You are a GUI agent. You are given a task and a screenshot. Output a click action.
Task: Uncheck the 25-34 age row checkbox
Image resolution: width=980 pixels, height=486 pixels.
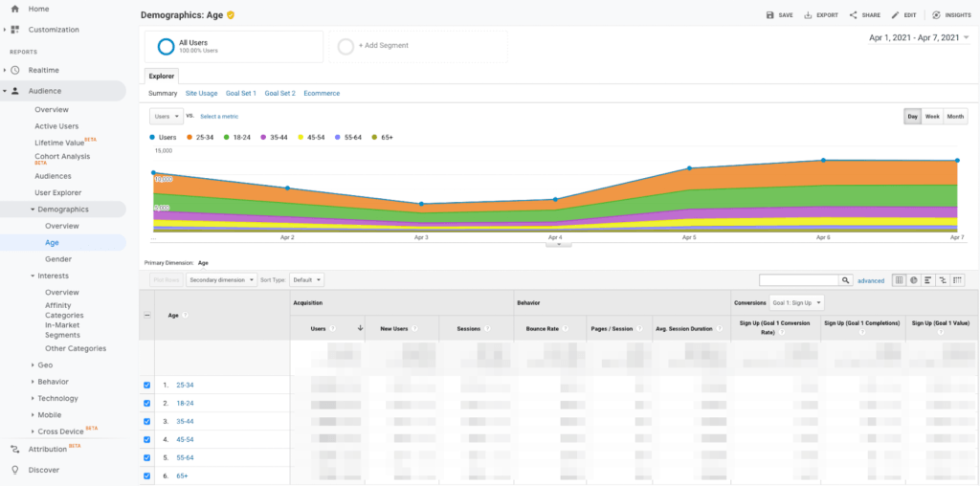[146, 386]
